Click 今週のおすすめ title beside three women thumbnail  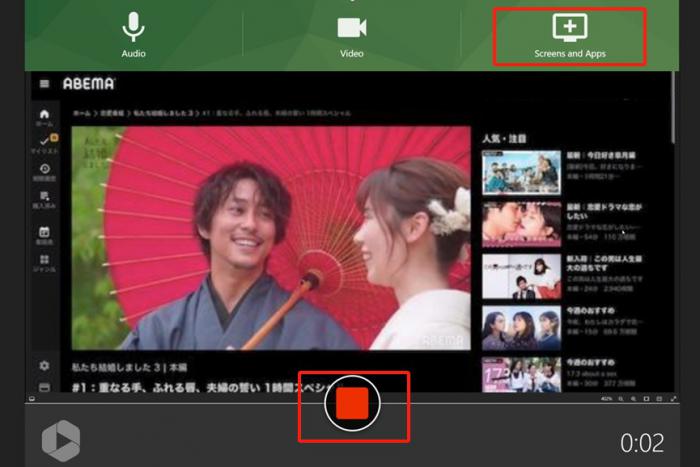click(591, 310)
